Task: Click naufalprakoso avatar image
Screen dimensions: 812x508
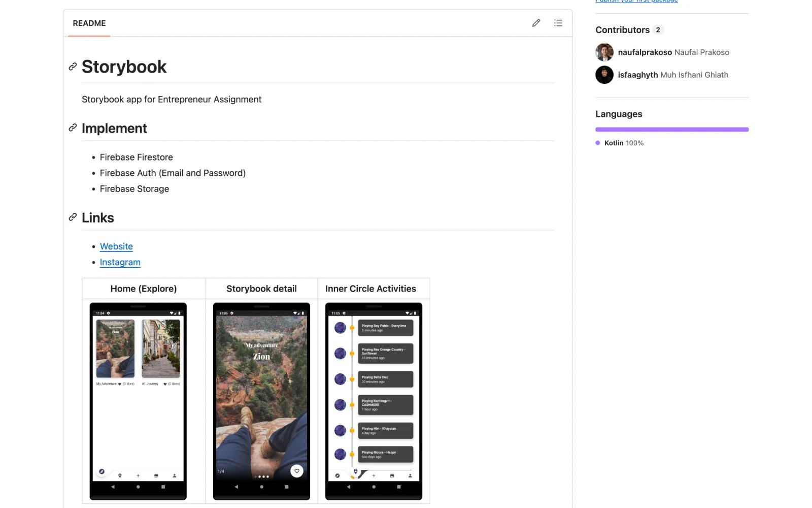Action: pyautogui.click(x=604, y=52)
